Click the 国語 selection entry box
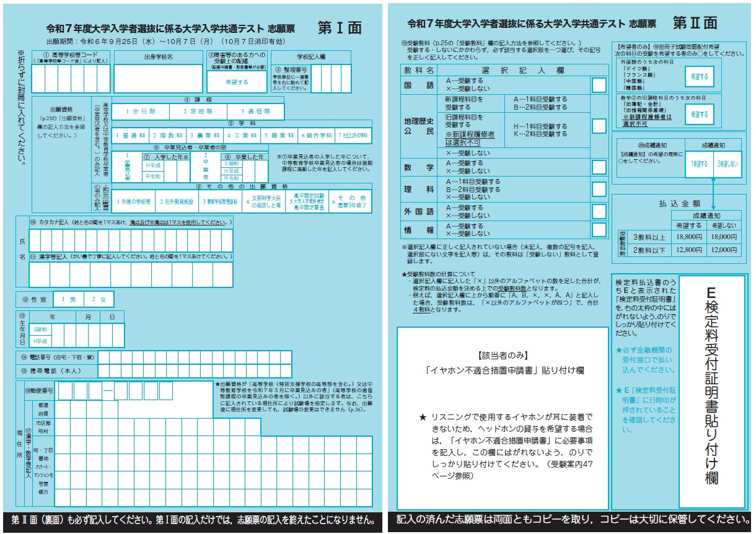The image size is (756, 534). (x=599, y=85)
